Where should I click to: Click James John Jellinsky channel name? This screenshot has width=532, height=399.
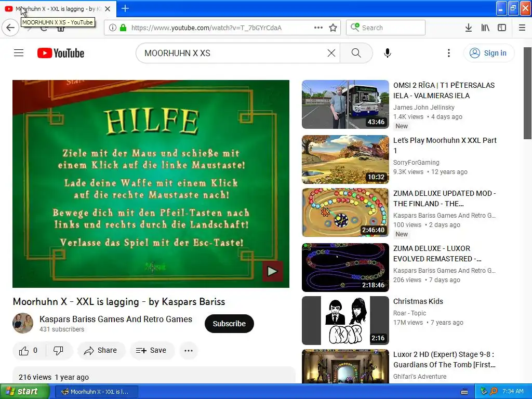pyautogui.click(x=424, y=107)
